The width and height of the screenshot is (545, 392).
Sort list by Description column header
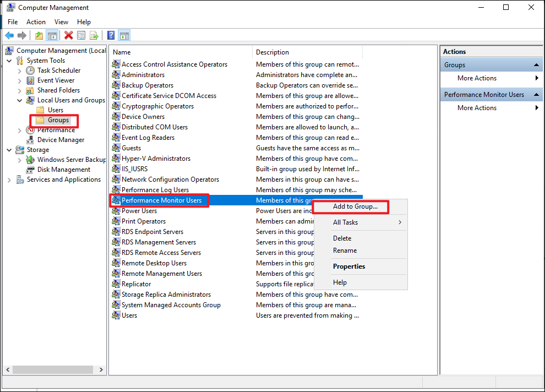click(308, 52)
